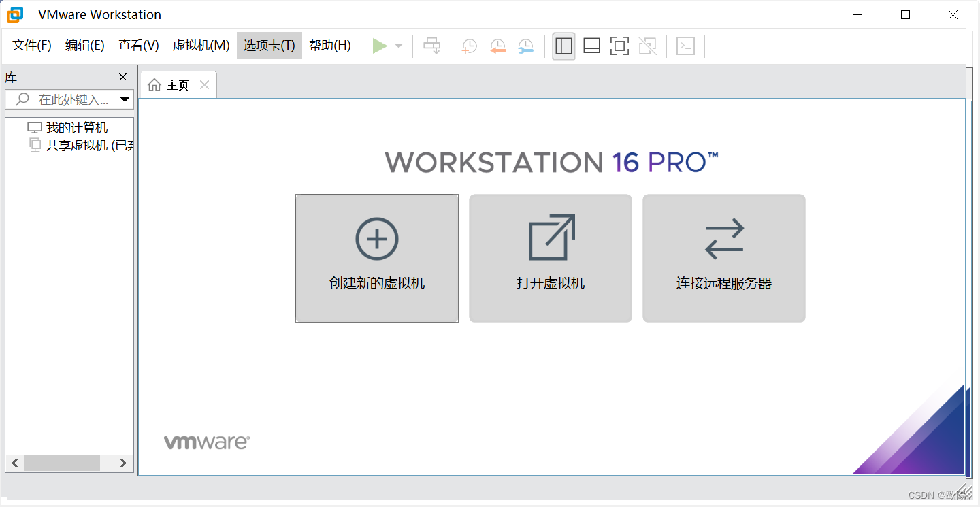
Task: Open the 文件(F) menu
Action: point(32,46)
